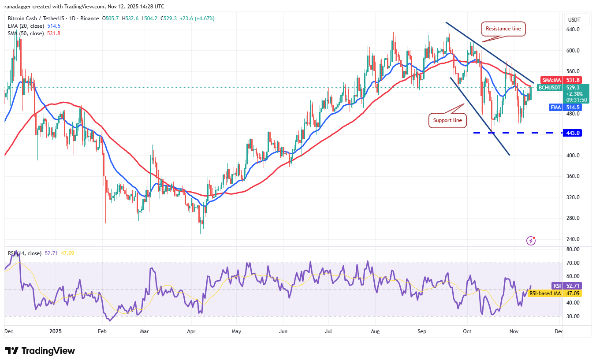Open the USDT currency label on price axis
Image resolution: width=596 pixels, height=364 pixels.
click(574, 20)
